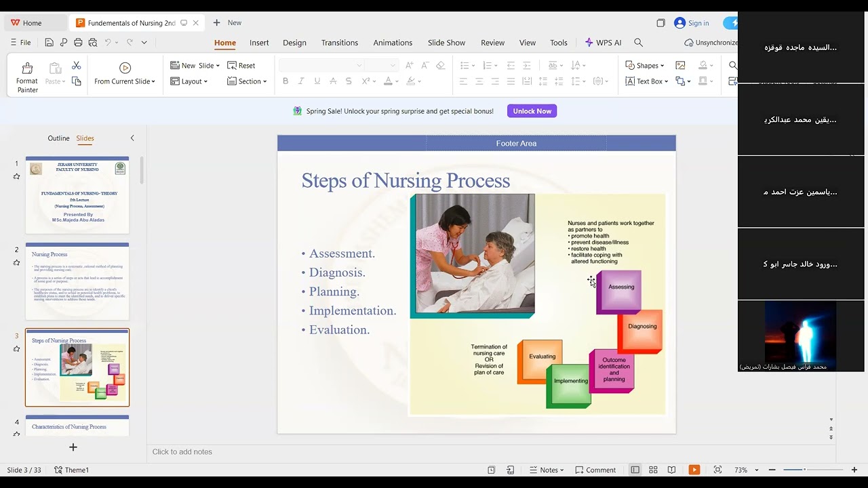The width and height of the screenshot is (868, 488).
Task: Click the Unlock Now button
Action: (x=532, y=111)
